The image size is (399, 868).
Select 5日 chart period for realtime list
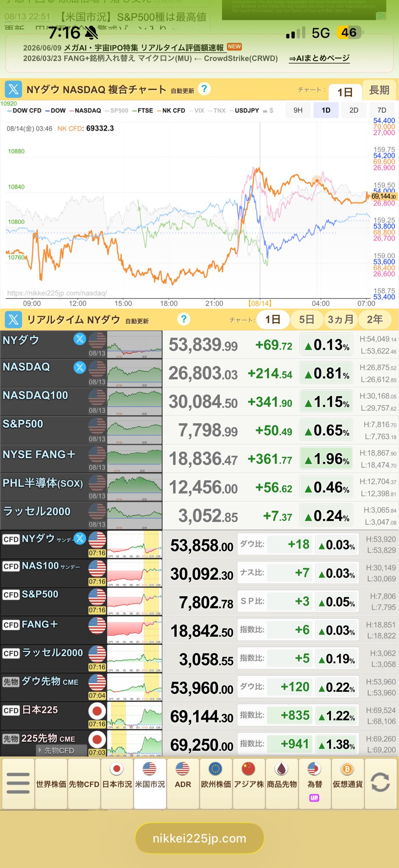(x=307, y=320)
